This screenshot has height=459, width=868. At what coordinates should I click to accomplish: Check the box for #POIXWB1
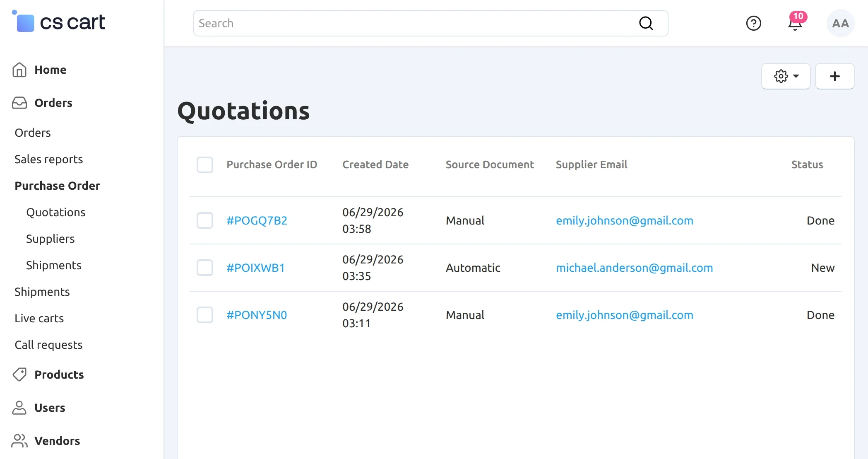coord(205,268)
